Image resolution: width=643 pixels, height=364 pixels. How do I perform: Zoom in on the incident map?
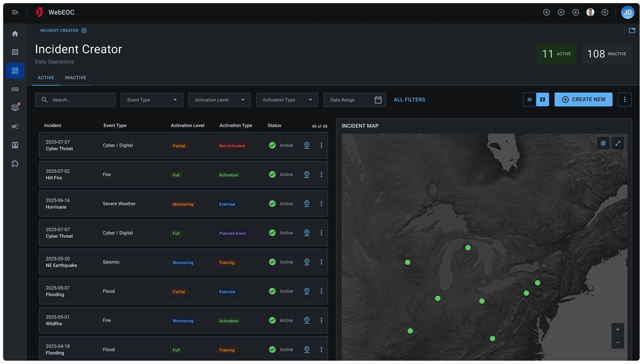coord(617,330)
